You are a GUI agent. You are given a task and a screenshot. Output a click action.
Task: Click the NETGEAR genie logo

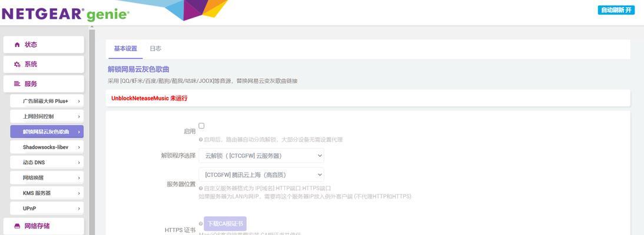coord(66,14)
